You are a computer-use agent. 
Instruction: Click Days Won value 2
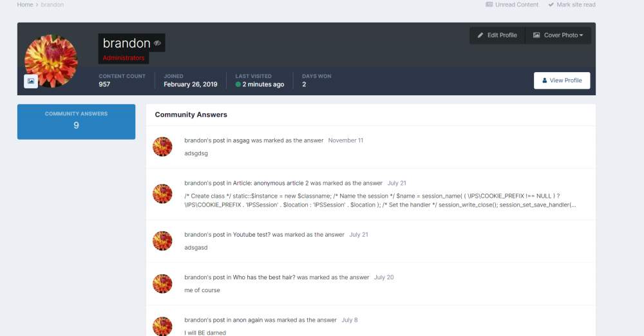(304, 84)
